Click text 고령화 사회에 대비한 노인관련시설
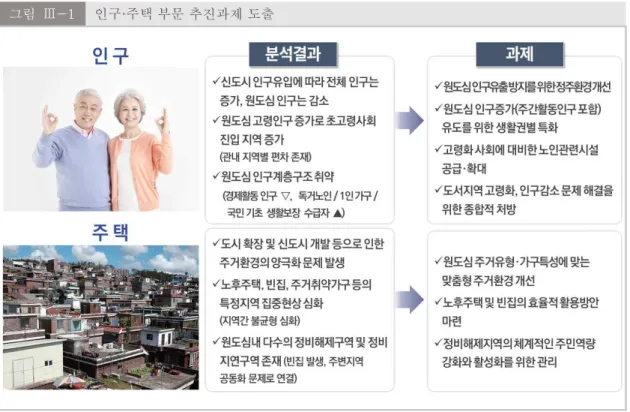630x412 pixels. pos(521,150)
